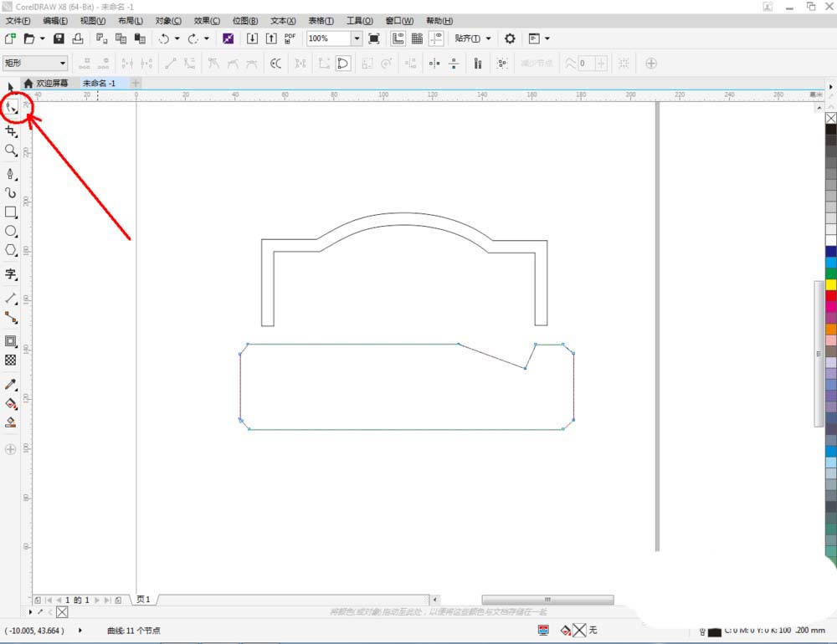The height and width of the screenshot is (644, 837).
Task: Select the Color Eyedropper tool
Action: [11, 384]
